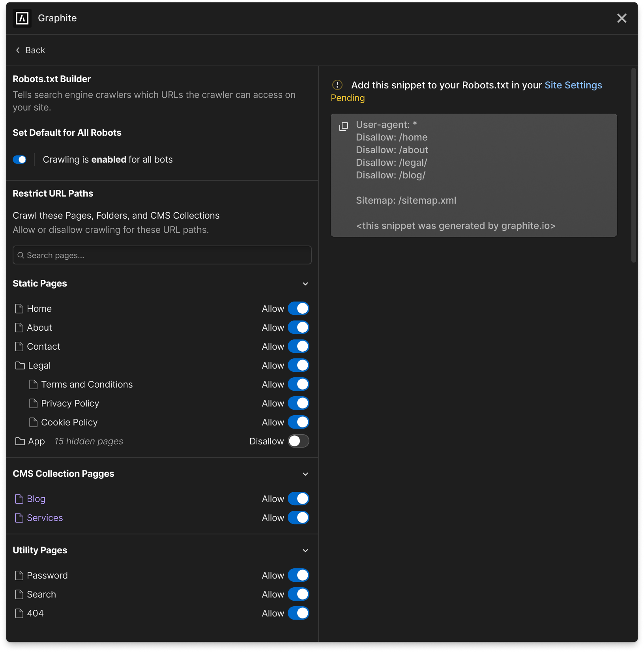
Task: Toggle Allow switch for Home page
Action: coord(298,309)
